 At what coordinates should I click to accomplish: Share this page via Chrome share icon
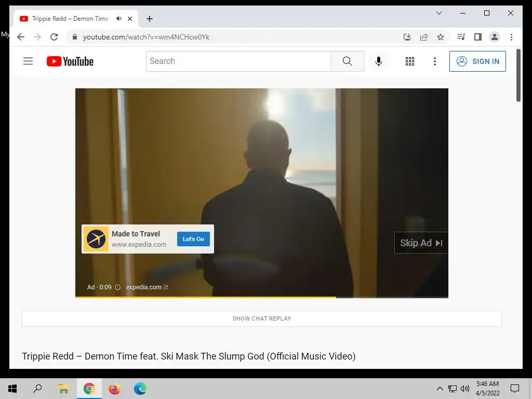(x=424, y=37)
